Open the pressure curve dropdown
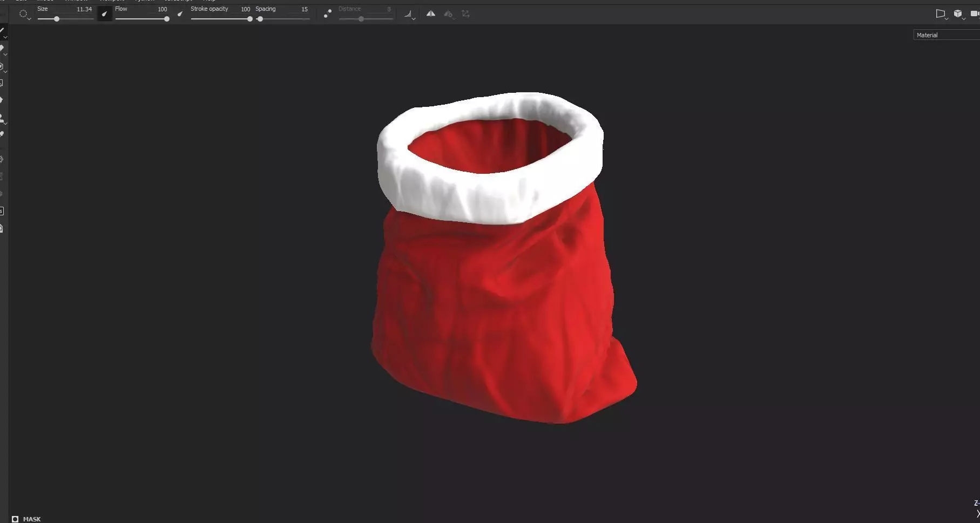The height and width of the screenshot is (523, 980). [409, 15]
